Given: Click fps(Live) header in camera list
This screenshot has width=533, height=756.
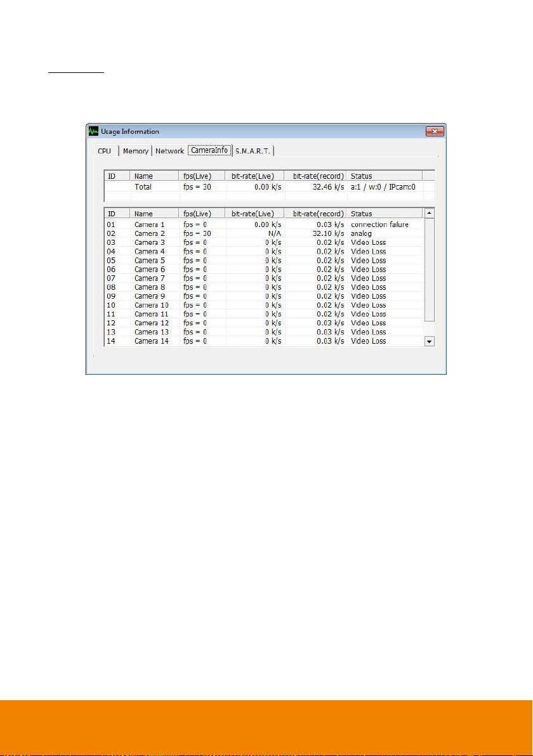Looking at the screenshot, I should tap(202, 214).
